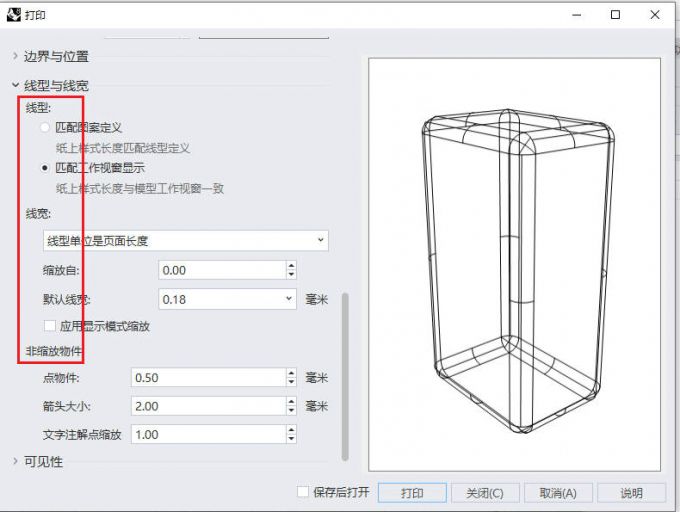Expand the 可见性 section
This screenshot has height=512, width=680.
click(x=15, y=461)
